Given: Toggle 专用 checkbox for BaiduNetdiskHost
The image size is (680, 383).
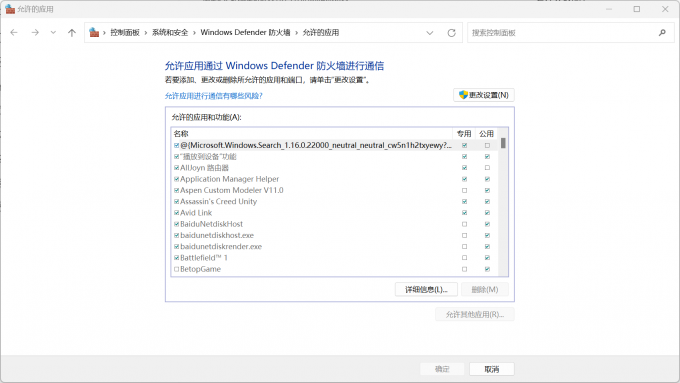Looking at the screenshot, I should click(x=464, y=224).
